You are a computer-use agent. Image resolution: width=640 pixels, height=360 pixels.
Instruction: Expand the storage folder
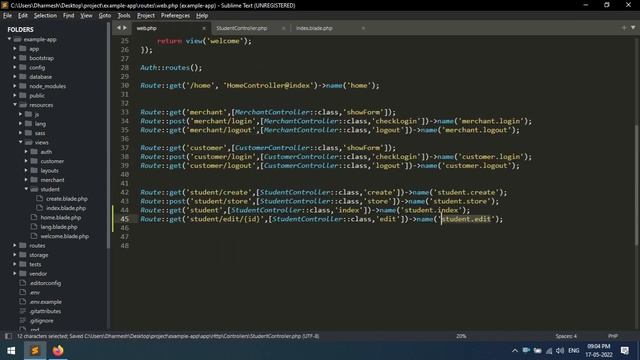(15, 255)
